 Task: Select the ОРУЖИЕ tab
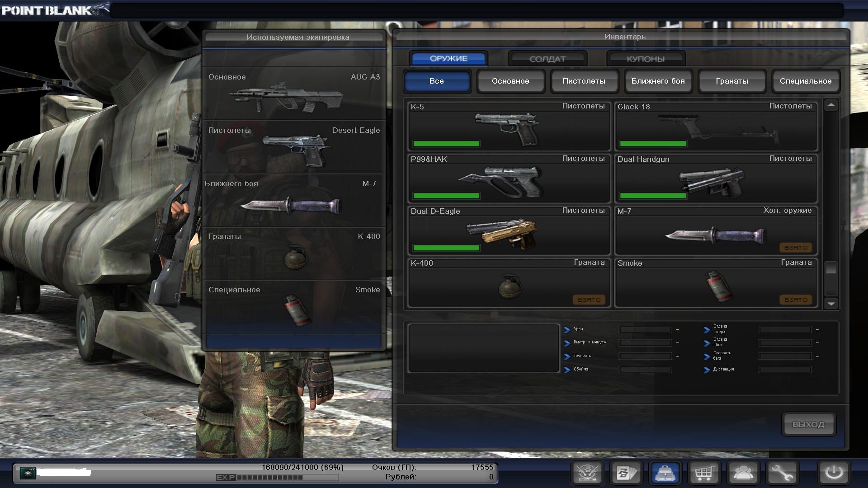click(448, 58)
